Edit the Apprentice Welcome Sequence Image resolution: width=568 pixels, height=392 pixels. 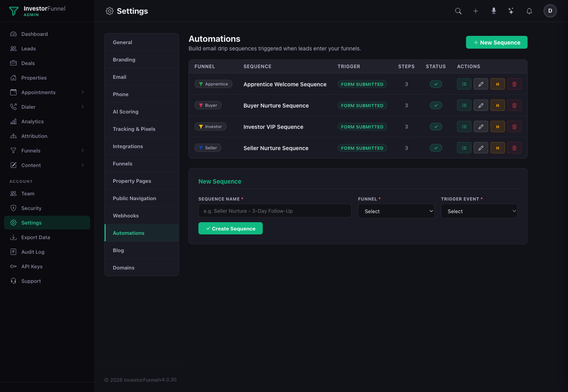pos(481,84)
